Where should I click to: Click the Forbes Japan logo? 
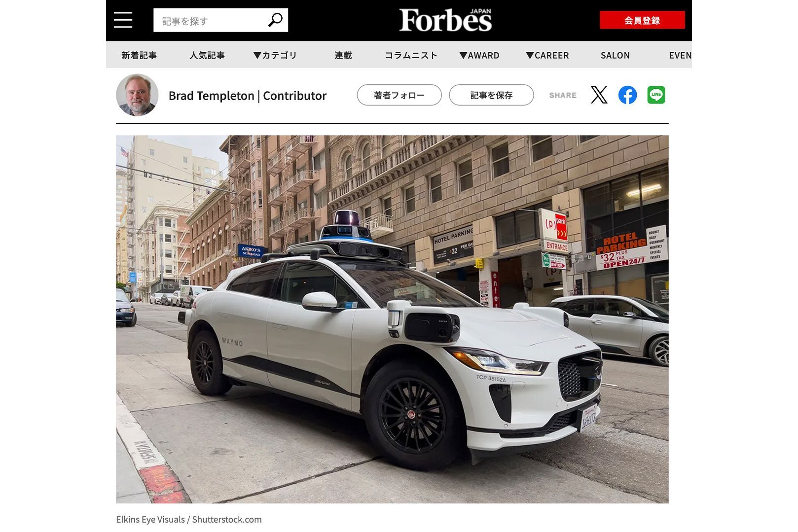pyautogui.click(x=445, y=20)
